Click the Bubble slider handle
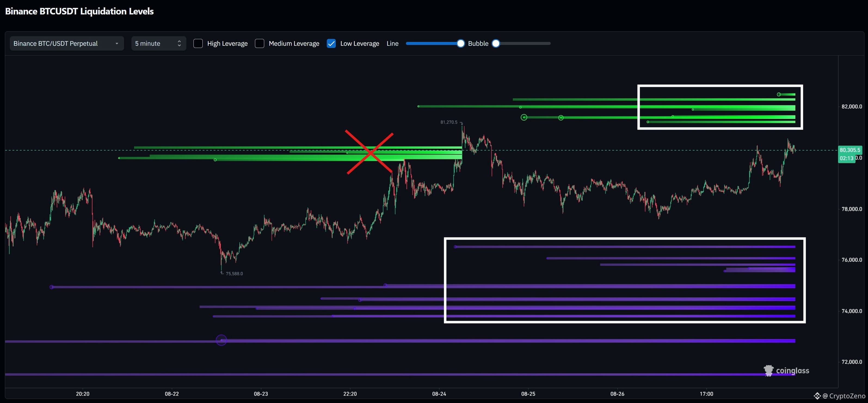 (x=496, y=44)
